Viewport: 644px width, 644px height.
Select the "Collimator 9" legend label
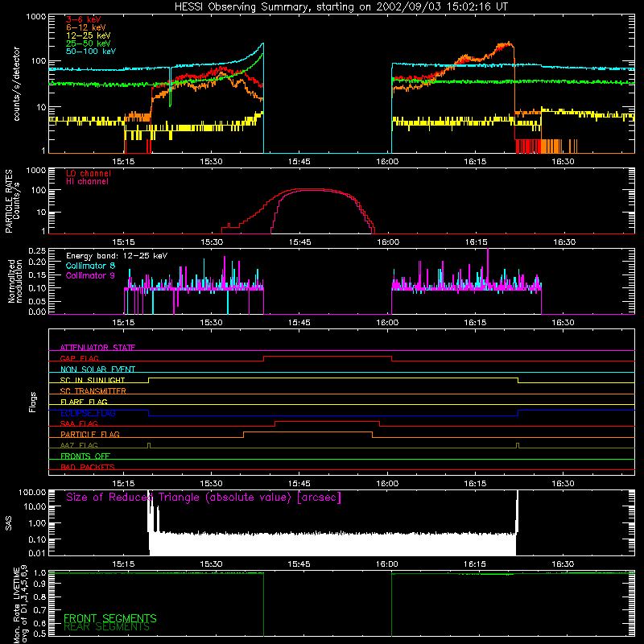(x=90, y=275)
